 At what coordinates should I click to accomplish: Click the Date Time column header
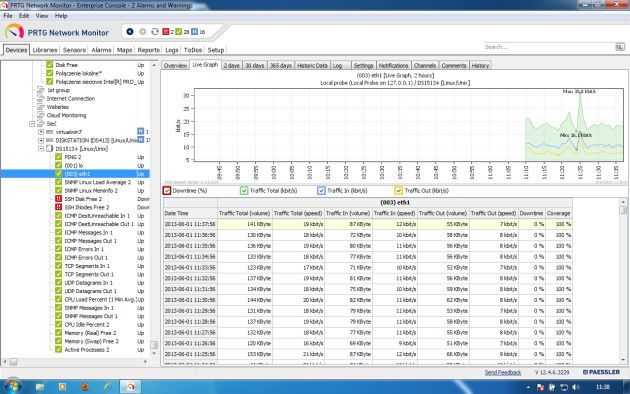point(190,213)
